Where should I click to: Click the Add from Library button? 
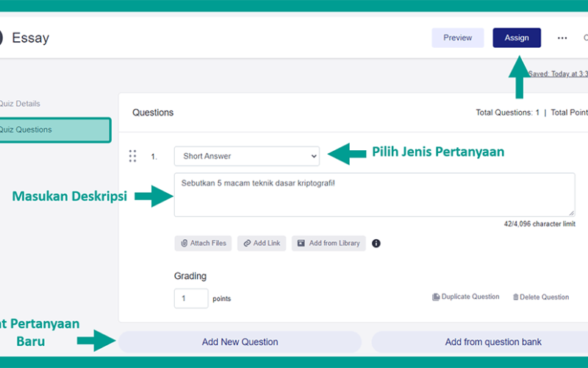pos(329,244)
